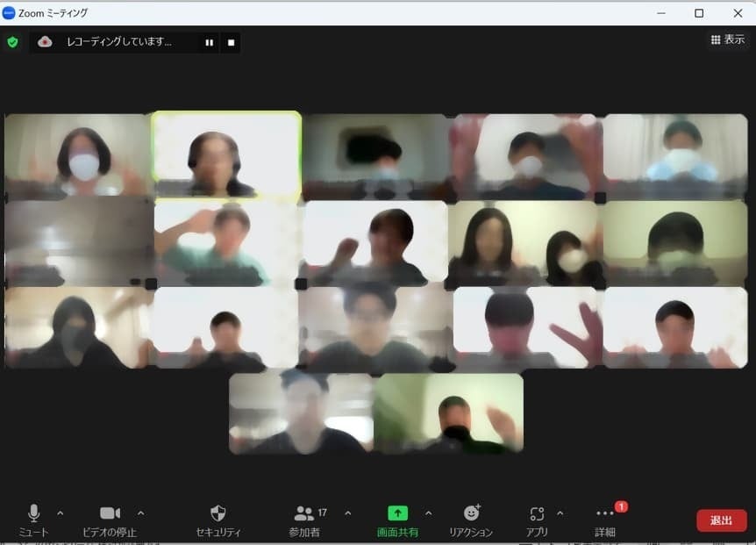The image size is (756, 545).
Task: Open the セキュリティ shield menu
Action: [218, 520]
